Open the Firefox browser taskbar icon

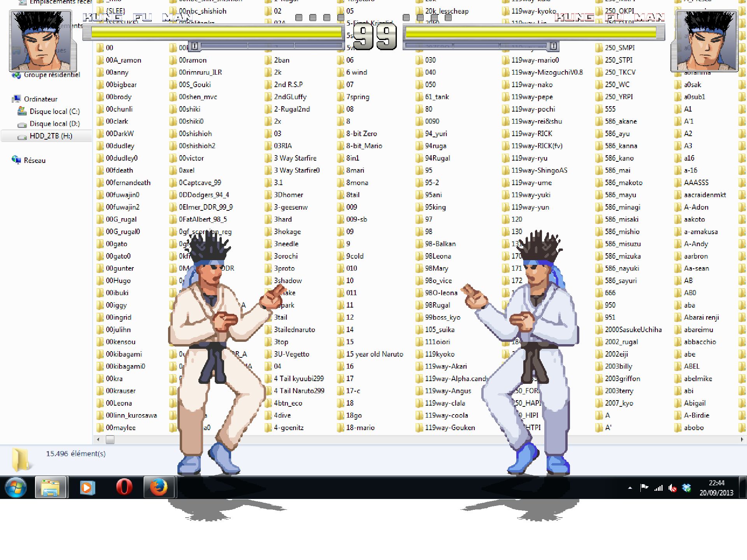coord(159,487)
